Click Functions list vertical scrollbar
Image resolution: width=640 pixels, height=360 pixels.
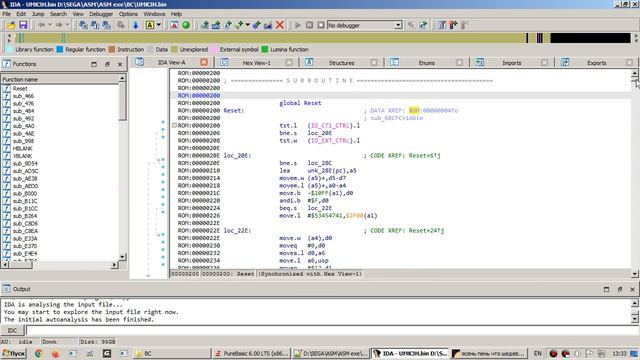(122, 167)
